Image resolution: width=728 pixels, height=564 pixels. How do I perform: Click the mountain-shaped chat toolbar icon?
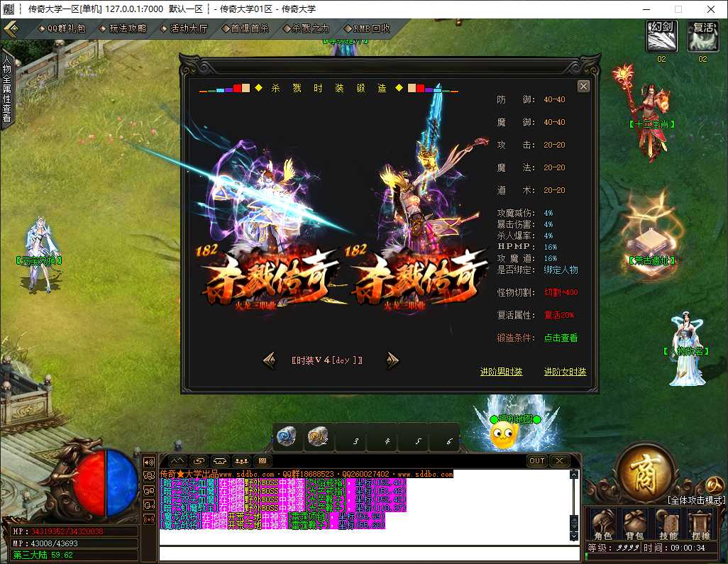click(177, 461)
